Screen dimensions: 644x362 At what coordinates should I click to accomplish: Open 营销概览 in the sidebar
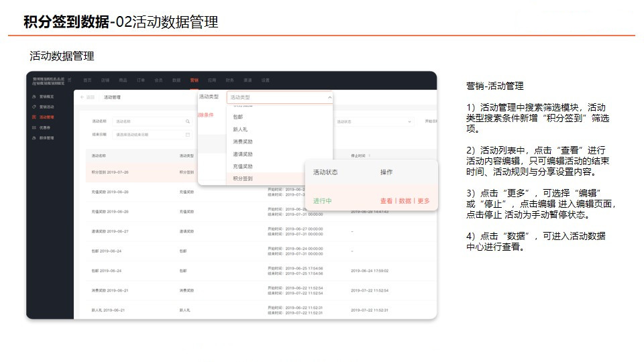[46, 97]
